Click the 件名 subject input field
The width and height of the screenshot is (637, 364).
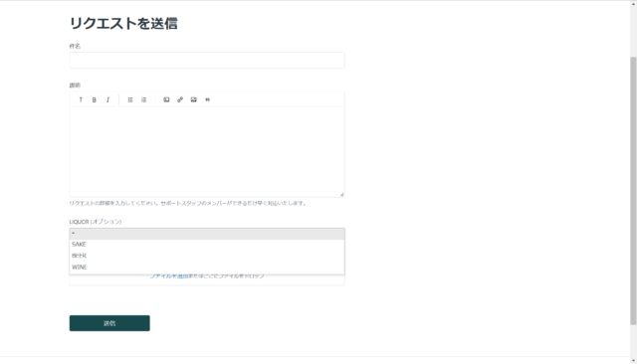coord(207,61)
